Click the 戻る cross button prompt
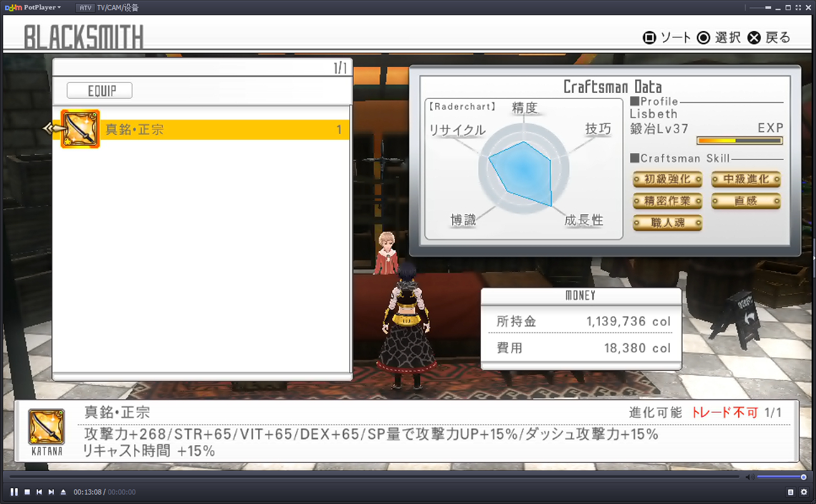The height and width of the screenshot is (504, 816). 769,37
